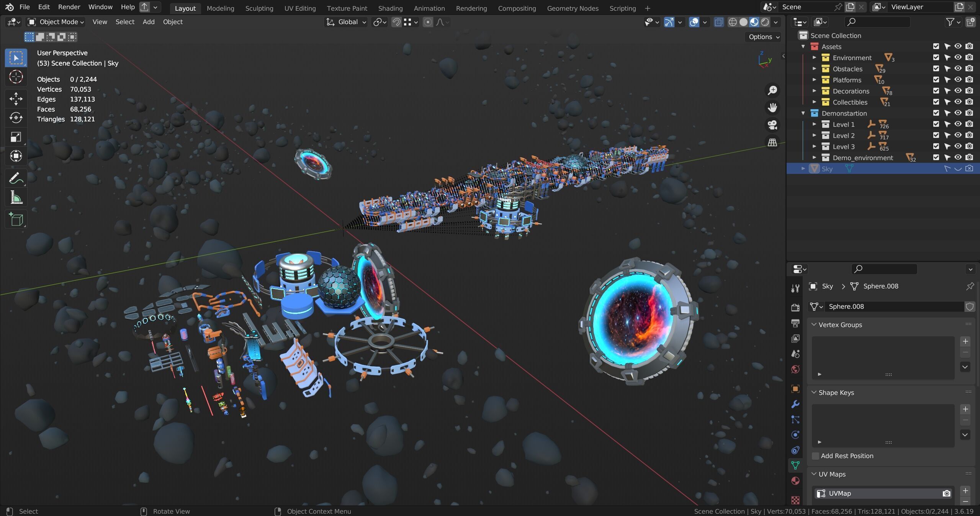The image size is (980, 516).
Task: Activate the Rotate tool
Action: click(16, 118)
